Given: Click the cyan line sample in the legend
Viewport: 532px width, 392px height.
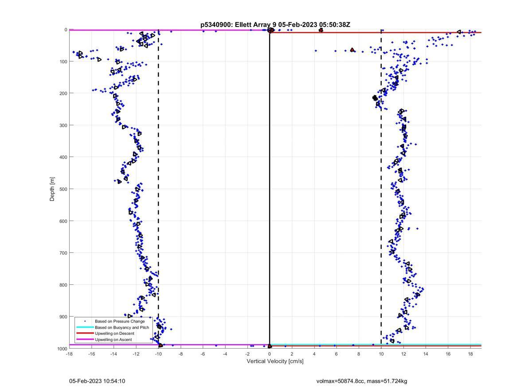Looking at the screenshot, I should tap(85, 327).
